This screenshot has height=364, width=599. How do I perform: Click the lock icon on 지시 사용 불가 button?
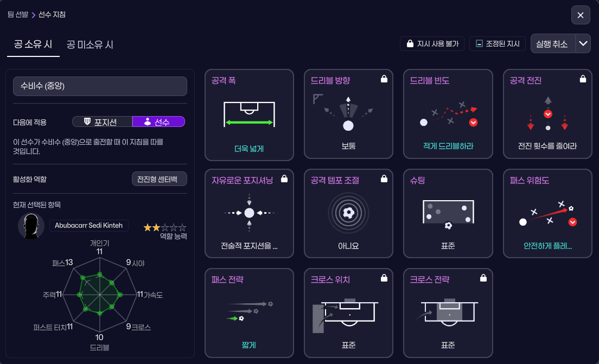409,44
